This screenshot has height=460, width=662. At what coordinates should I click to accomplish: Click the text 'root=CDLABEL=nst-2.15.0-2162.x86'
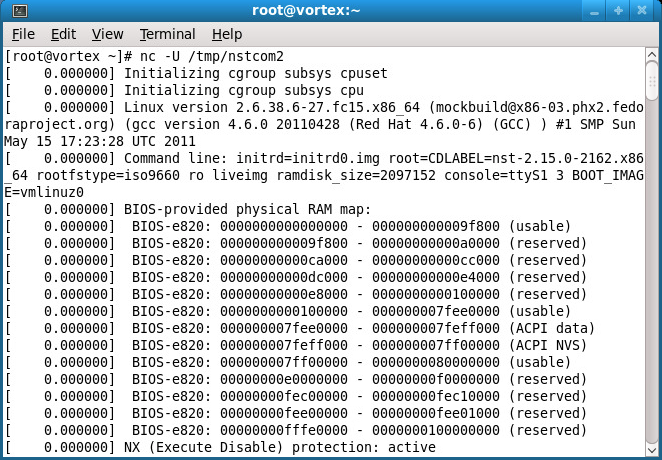[x=515, y=158]
